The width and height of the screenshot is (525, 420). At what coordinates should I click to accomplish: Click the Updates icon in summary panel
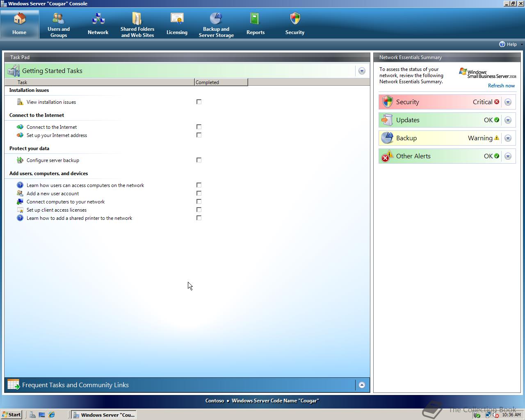(387, 120)
